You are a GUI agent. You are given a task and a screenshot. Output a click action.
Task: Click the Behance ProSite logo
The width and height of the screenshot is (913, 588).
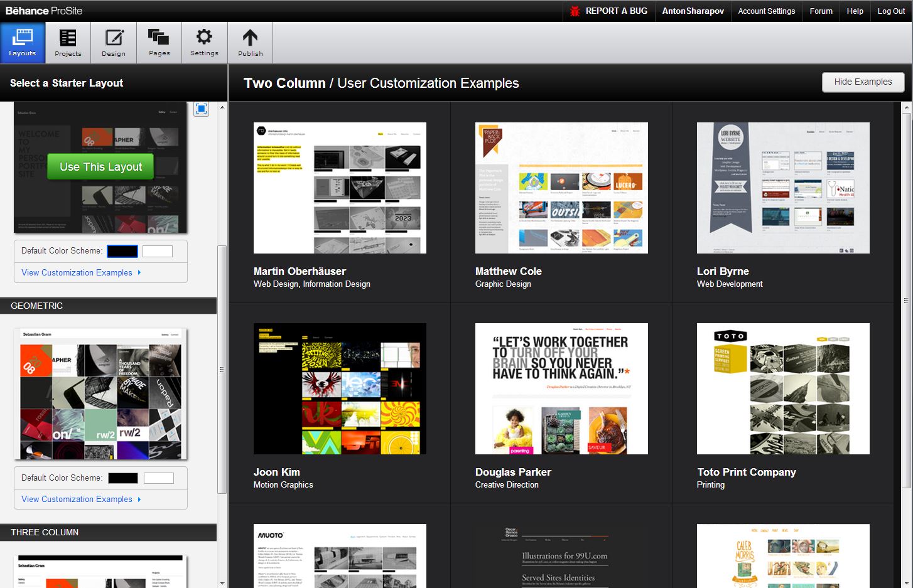point(44,11)
